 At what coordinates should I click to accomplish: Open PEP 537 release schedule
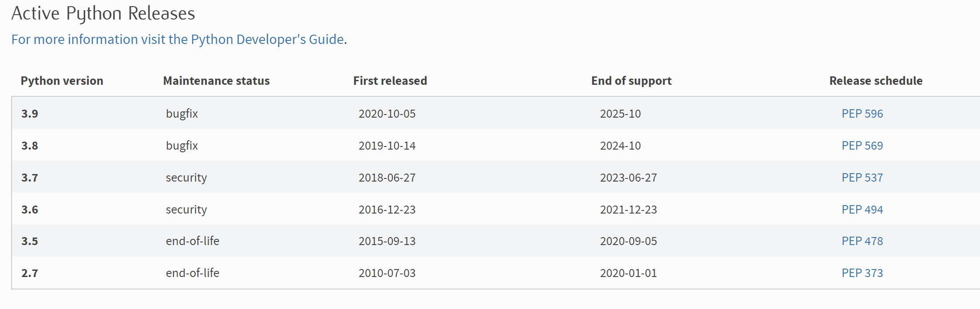pyautogui.click(x=862, y=178)
